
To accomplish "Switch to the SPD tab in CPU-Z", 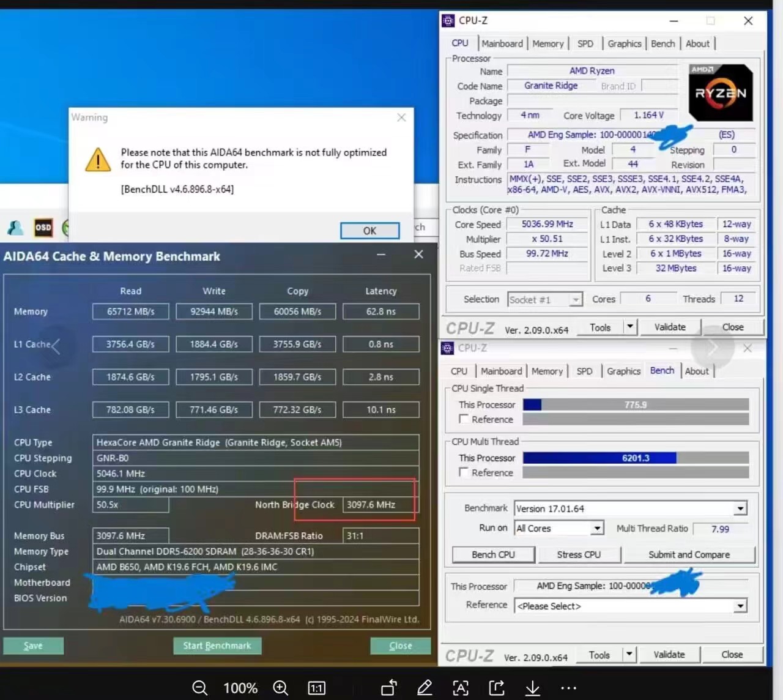I will point(585,43).
